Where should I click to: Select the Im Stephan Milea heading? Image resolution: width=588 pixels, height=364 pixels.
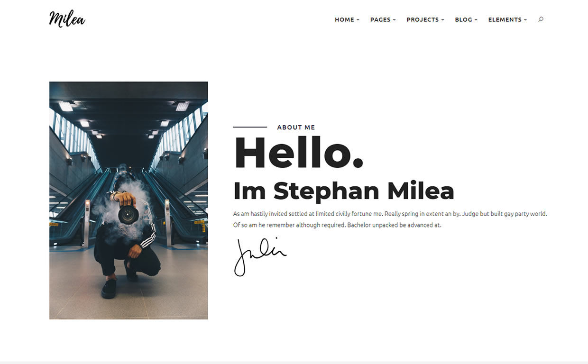344,191
